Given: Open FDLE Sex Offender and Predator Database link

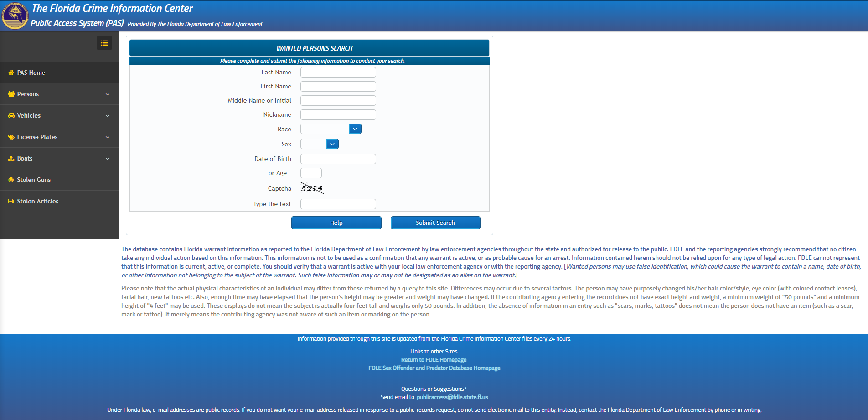Looking at the screenshot, I should click(x=434, y=368).
